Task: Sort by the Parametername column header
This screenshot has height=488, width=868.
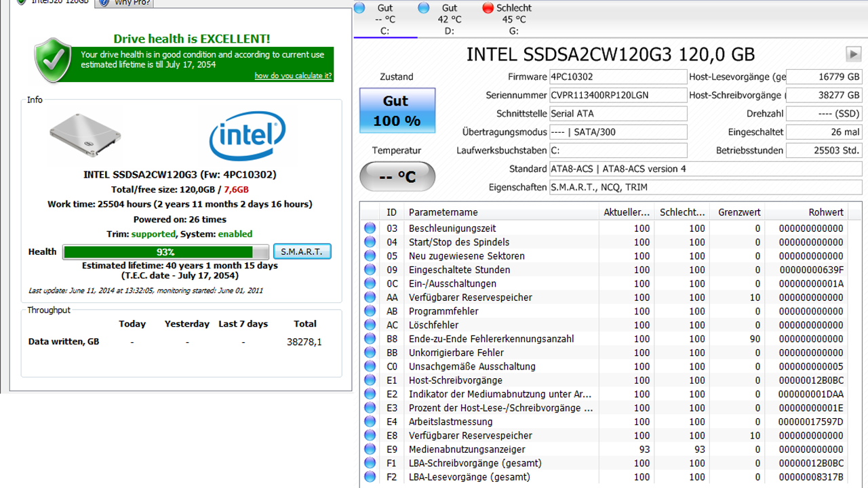Action: (501, 212)
